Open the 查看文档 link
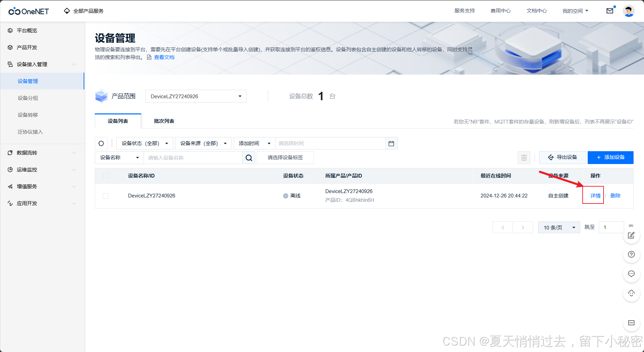This screenshot has width=644, height=352. tap(164, 57)
